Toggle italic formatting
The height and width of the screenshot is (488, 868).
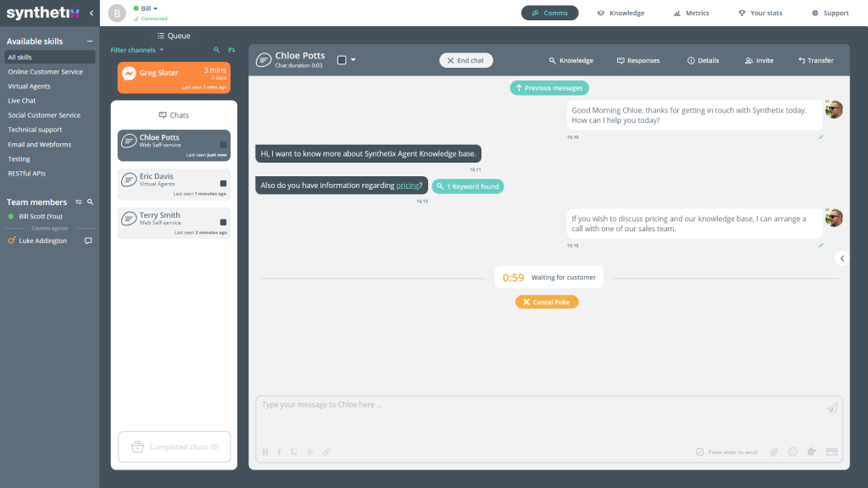[280, 452]
